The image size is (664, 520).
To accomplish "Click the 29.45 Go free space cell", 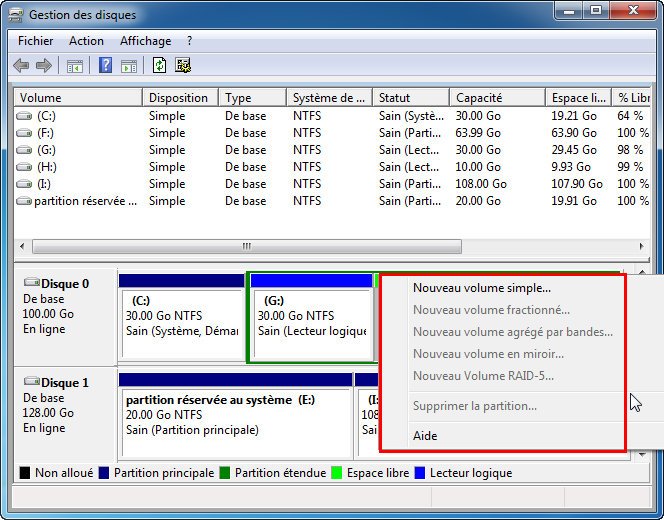I will pyautogui.click(x=574, y=150).
